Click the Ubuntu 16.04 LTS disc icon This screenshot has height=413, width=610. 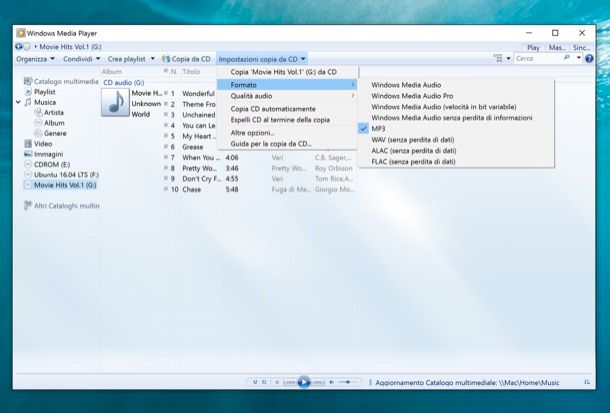[28, 175]
